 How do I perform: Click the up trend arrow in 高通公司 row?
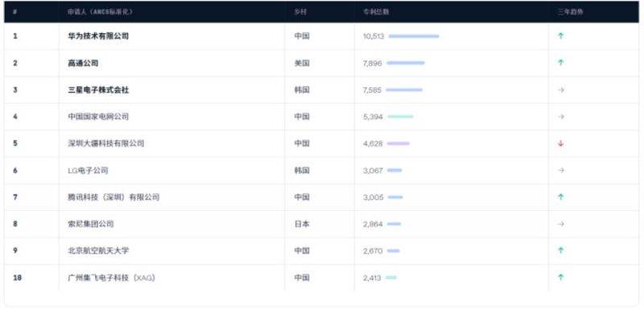(x=560, y=63)
